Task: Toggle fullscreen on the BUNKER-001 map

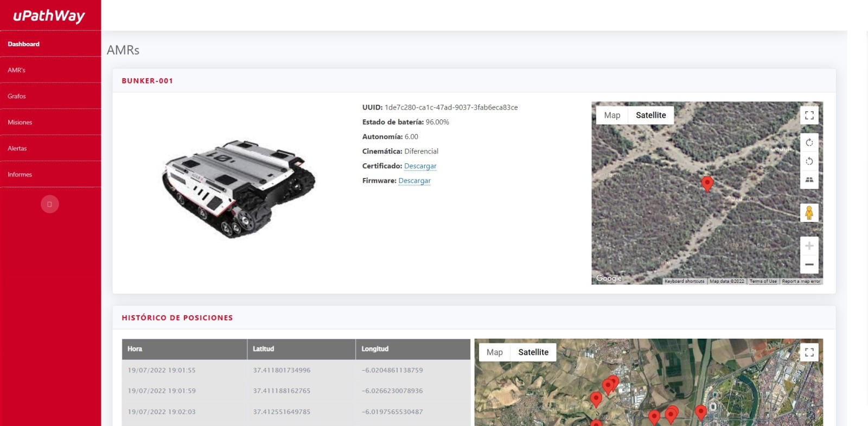Action: click(x=809, y=116)
